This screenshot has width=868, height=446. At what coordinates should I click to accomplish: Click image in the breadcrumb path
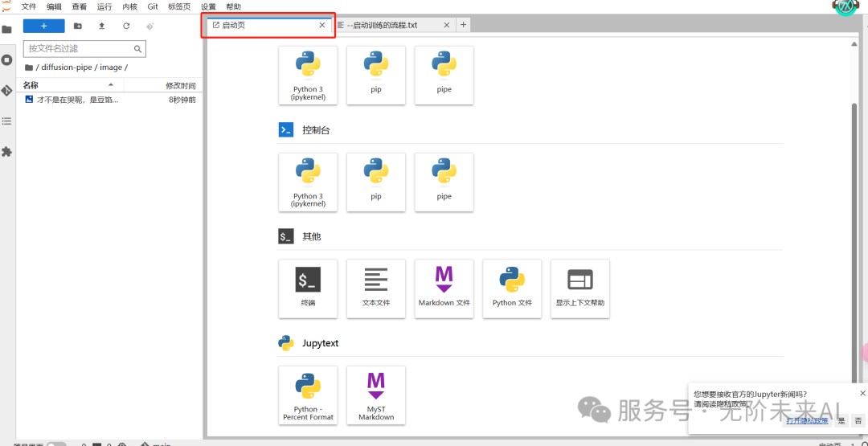click(111, 68)
